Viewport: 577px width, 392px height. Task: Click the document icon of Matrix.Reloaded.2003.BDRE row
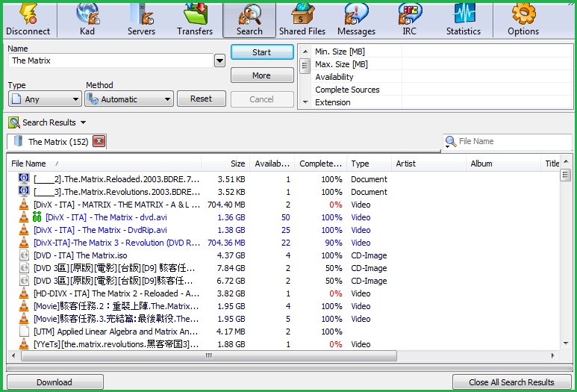[x=24, y=179]
